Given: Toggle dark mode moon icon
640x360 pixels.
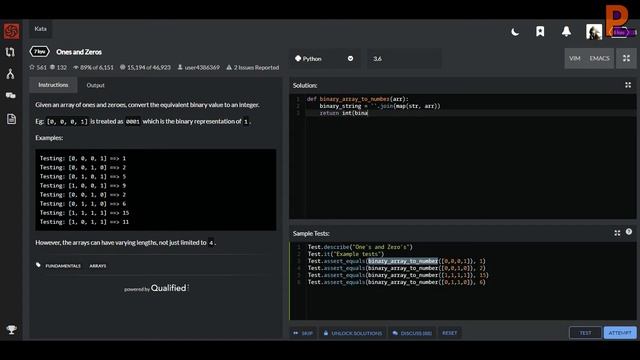Looking at the screenshot, I should (x=515, y=31).
